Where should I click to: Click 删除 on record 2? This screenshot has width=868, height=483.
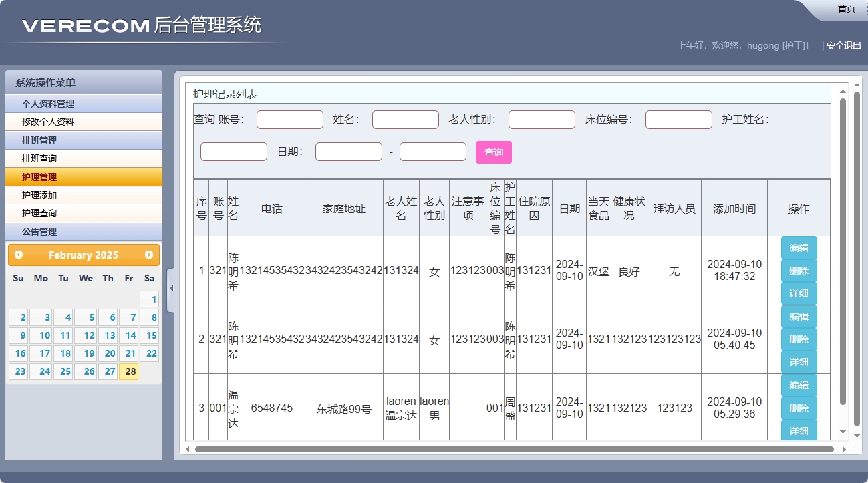(x=799, y=339)
